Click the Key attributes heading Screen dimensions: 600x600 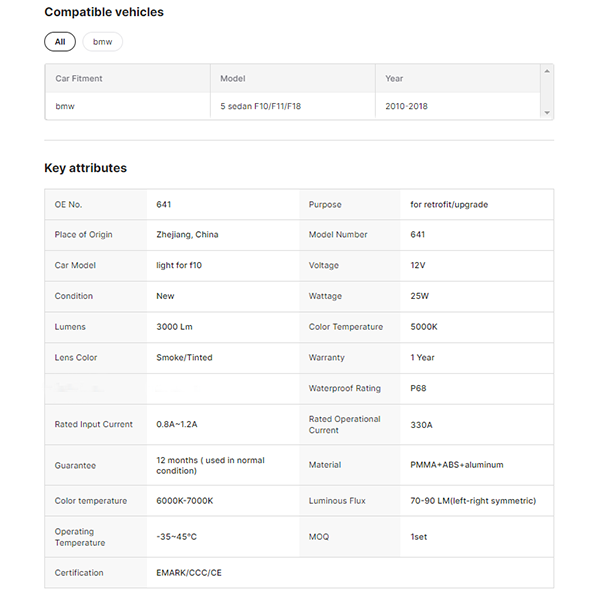click(x=85, y=168)
